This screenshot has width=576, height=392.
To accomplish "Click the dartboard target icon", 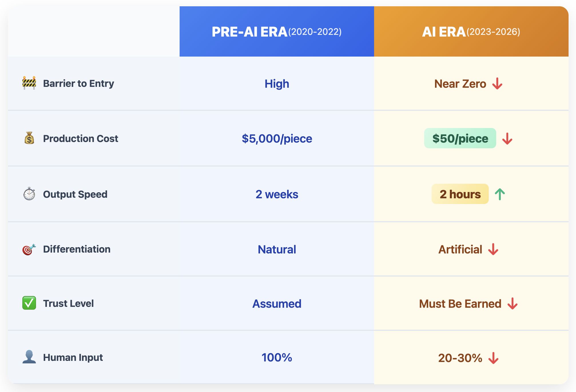I will [29, 249].
